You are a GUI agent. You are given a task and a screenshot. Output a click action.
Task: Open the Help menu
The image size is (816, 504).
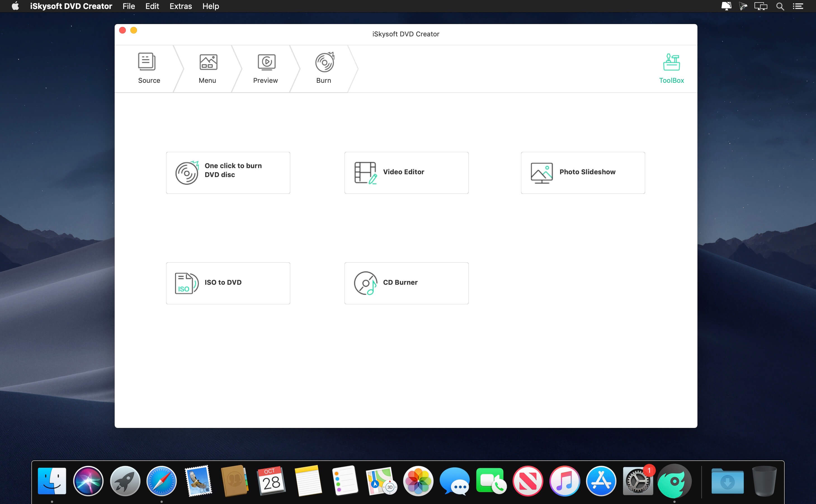pos(211,6)
